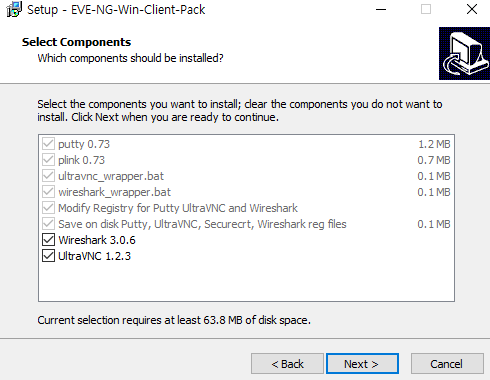Click the disk space requirement '63.8 MB' line
The image size is (490, 380).
(174, 320)
